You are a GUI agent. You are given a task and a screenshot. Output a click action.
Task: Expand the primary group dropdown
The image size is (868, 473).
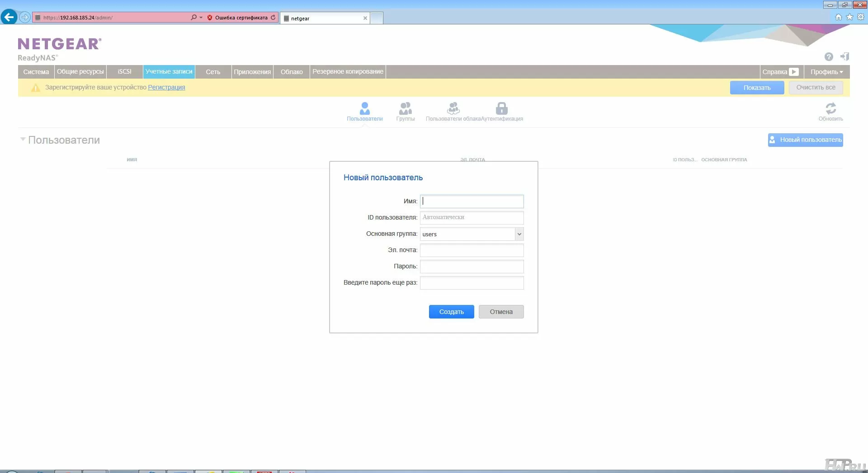click(519, 234)
